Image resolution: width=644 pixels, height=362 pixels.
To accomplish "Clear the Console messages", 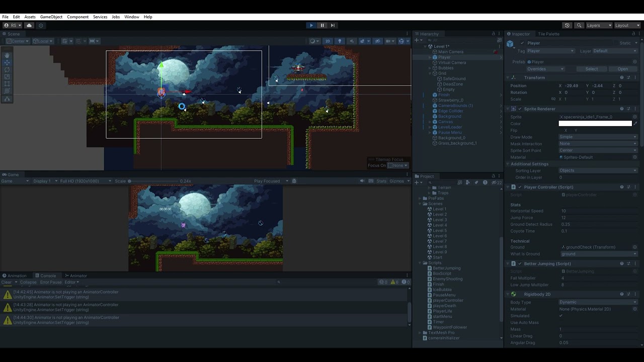I will pyautogui.click(x=6, y=282).
